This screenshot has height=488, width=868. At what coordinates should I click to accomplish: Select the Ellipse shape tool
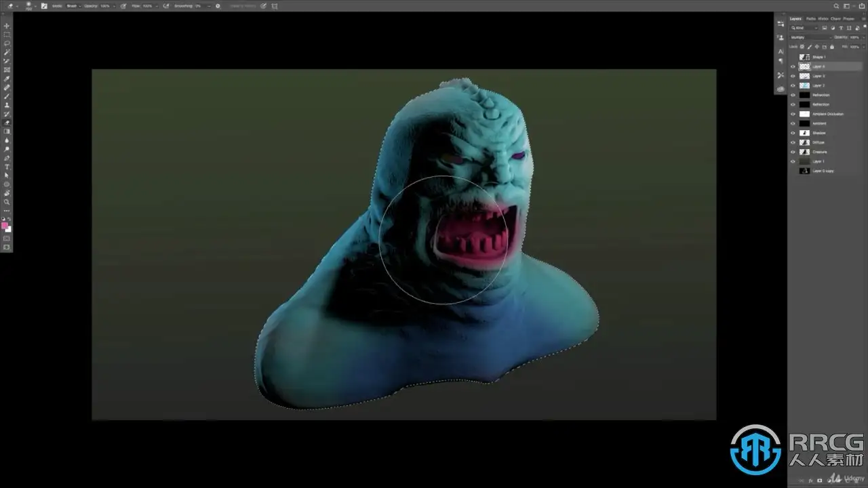(7, 184)
